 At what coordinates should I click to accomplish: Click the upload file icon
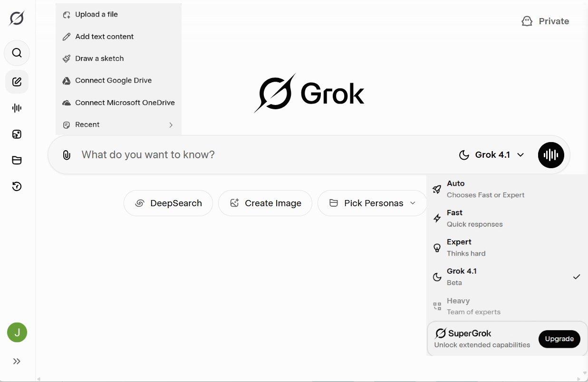67,15
